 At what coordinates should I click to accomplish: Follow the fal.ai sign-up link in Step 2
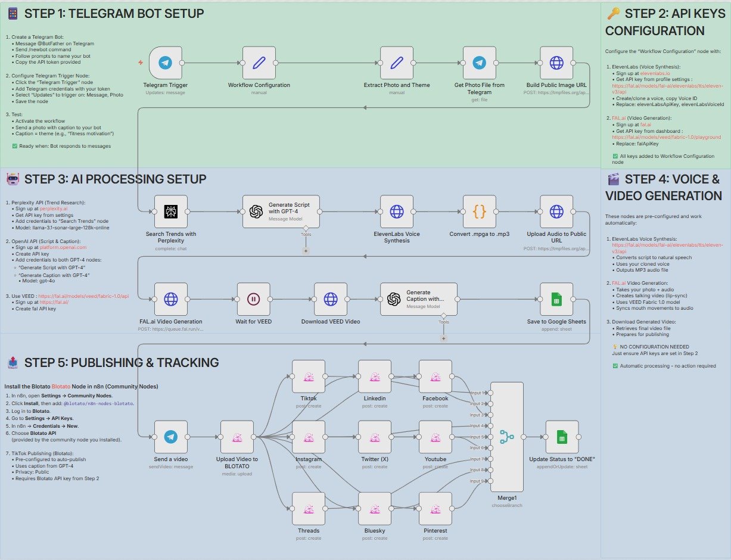(645, 124)
